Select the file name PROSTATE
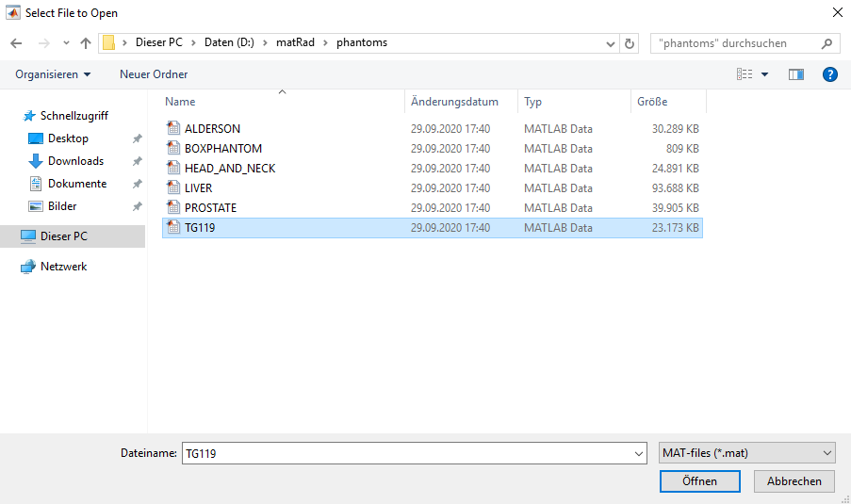The image size is (851, 504). pyautogui.click(x=210, y=208)
